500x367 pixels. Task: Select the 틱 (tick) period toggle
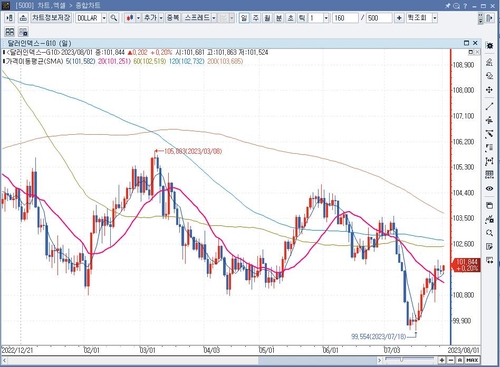302,18
